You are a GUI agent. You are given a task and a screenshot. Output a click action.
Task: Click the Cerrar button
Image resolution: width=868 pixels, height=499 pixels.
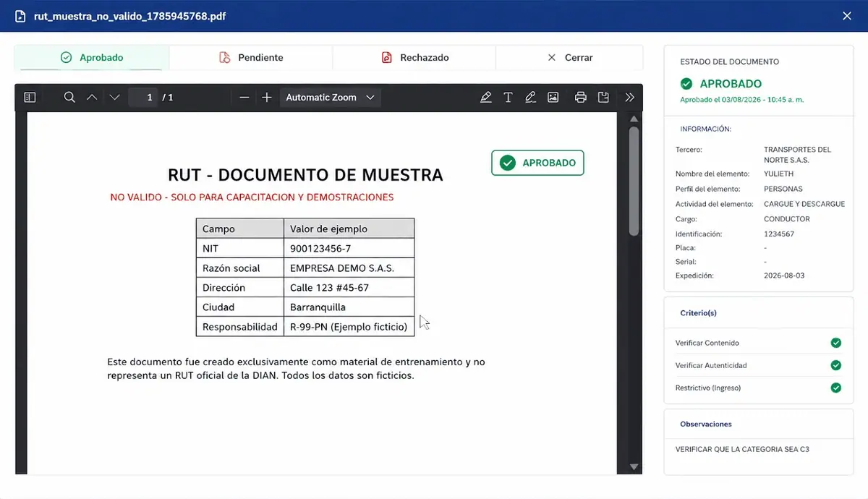tap(570, 57)
